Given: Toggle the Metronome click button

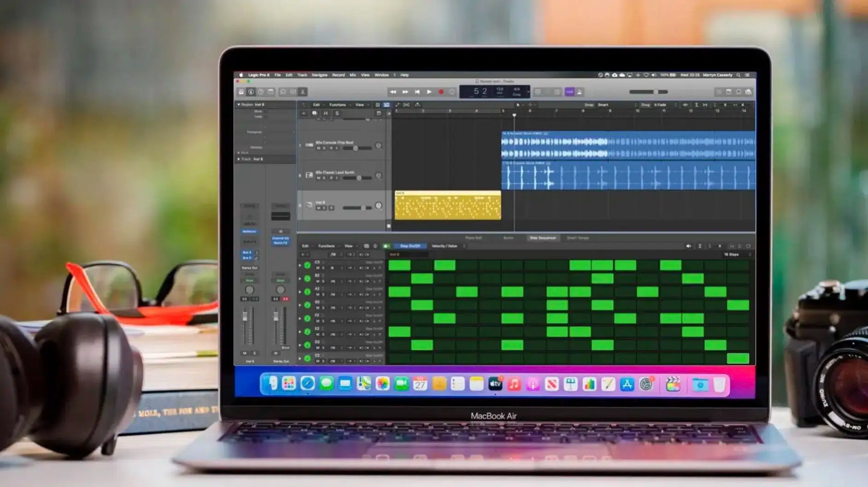Looking at the screenshot, I should (x=580, y=92).
